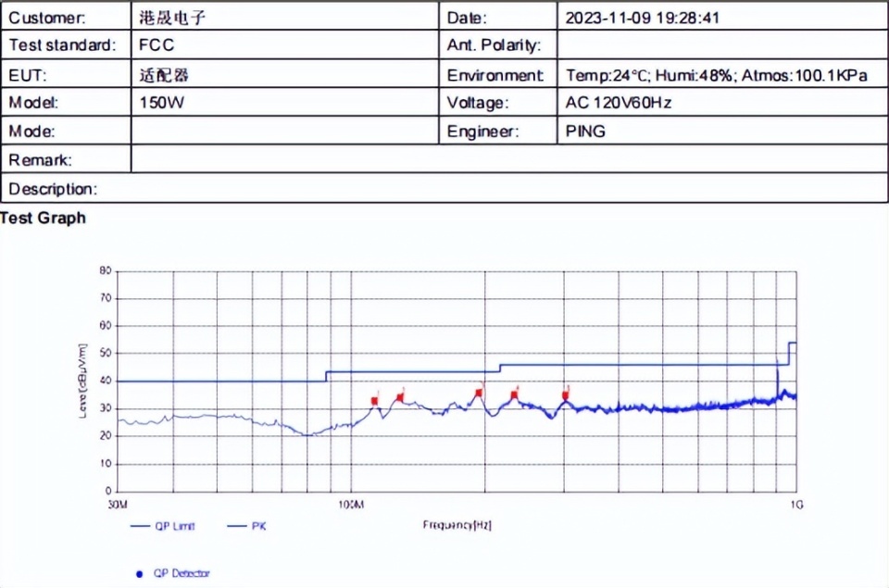
Task: Select the date 2023-11-09 19:28:41
Action: (643, 18)
